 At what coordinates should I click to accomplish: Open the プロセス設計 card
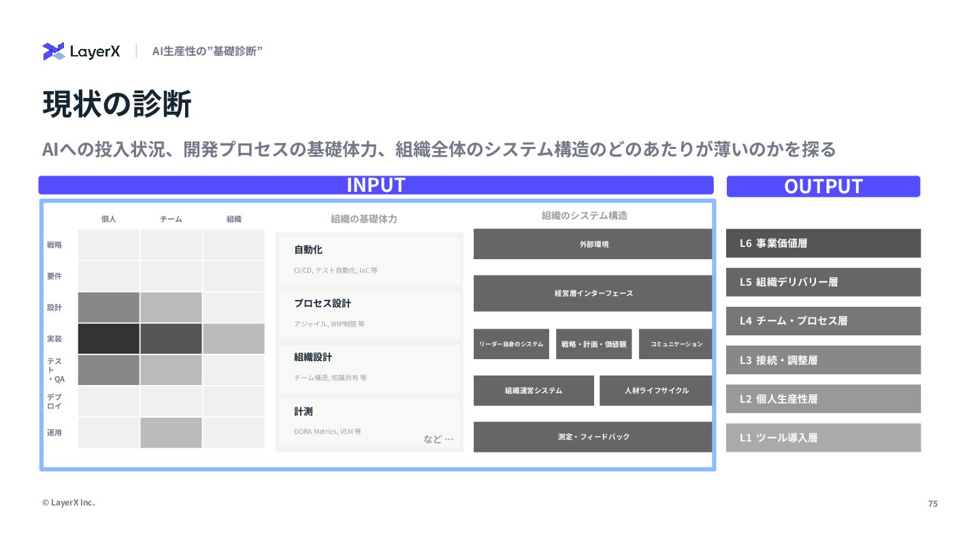click(x=370, y=314)
